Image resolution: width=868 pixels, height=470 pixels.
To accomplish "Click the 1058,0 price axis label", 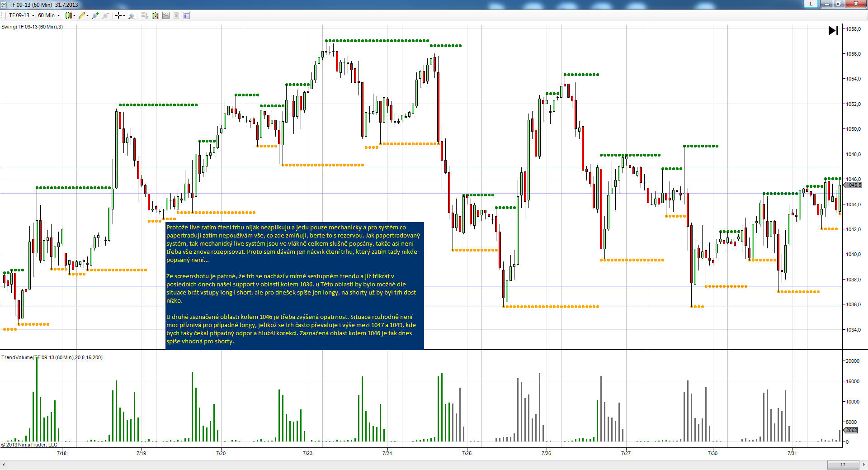I will pyautogui.click(x=854, y=29).
